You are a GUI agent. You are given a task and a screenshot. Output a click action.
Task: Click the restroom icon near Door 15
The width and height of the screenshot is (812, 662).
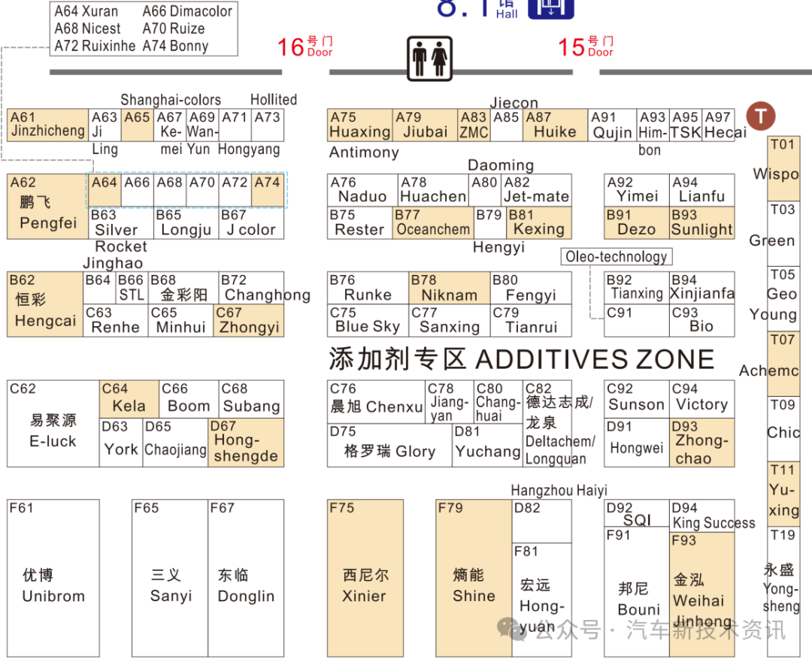tap(429, 59)
